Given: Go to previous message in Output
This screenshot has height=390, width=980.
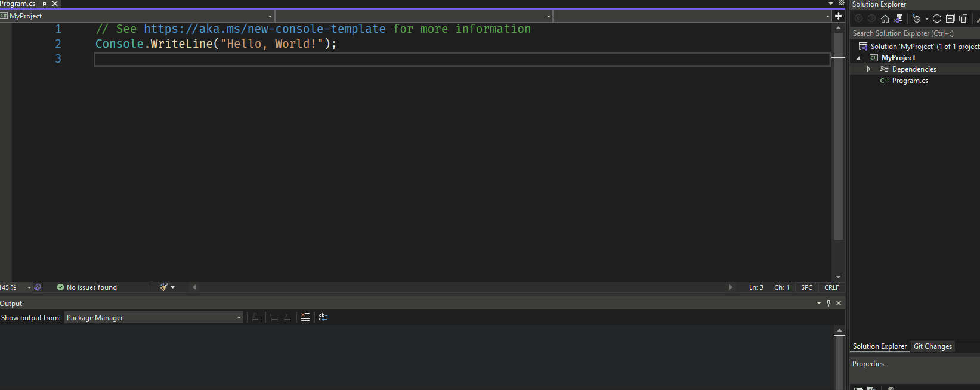Looking at the screenshot, I should coord(274,317).
